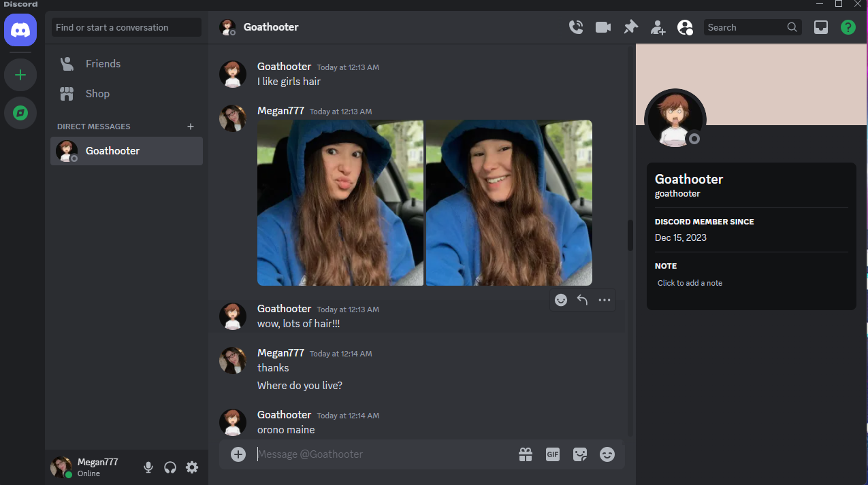Toggle microphone mute
Image resolution: width=868 pixels, height=485 pixels.
point(148,467)
